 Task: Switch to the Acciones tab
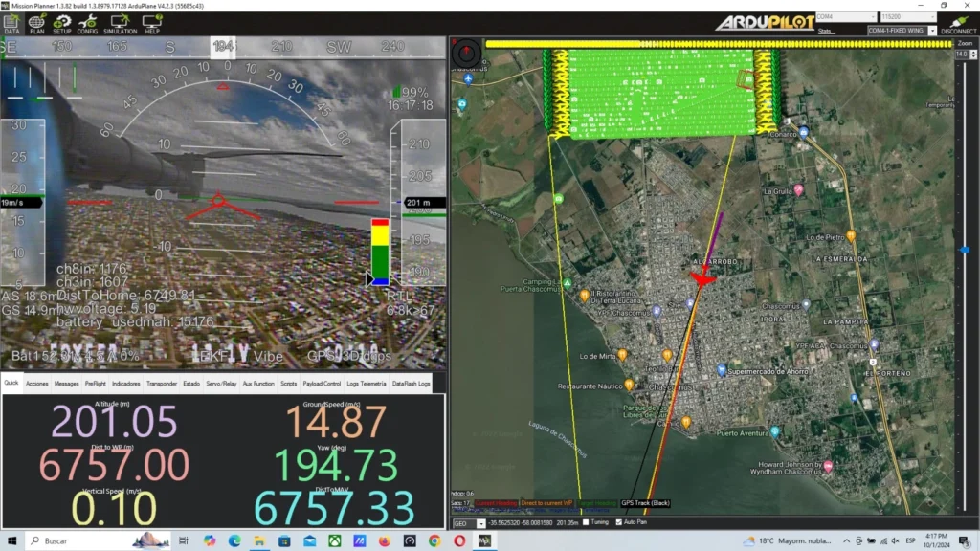(x=37, y=384)
